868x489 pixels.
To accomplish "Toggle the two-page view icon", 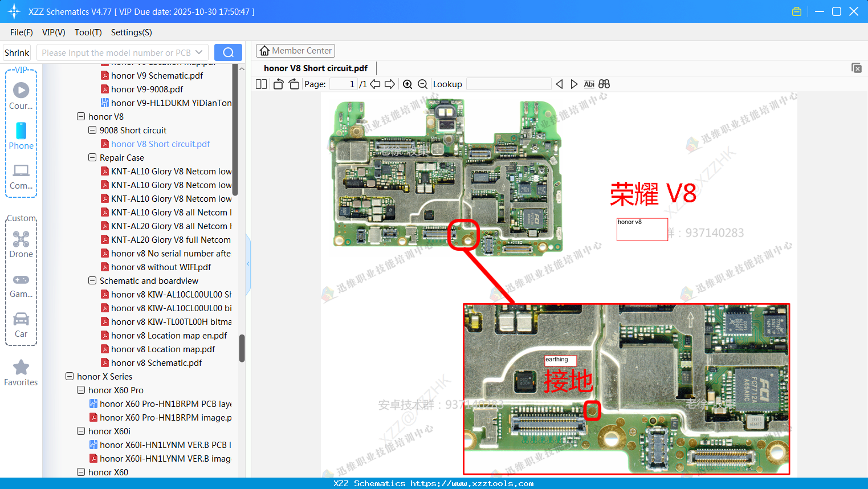I will click(x=262, y=84).
